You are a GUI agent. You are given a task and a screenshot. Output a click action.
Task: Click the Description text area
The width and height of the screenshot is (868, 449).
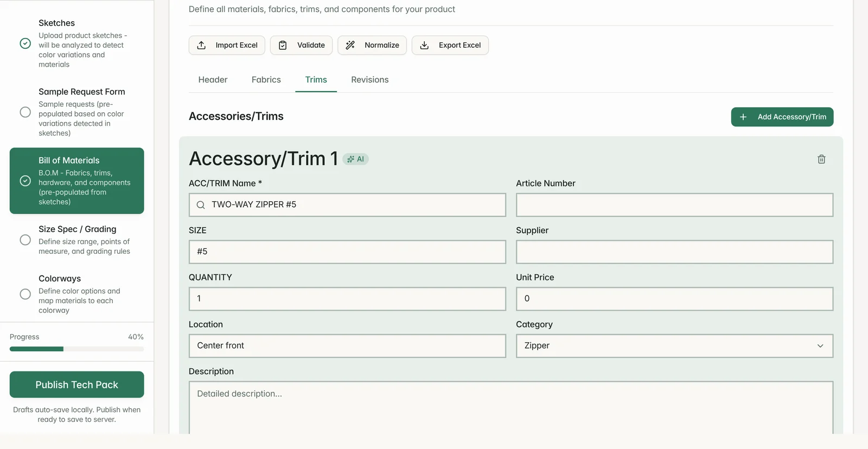(x=511, y=408)
